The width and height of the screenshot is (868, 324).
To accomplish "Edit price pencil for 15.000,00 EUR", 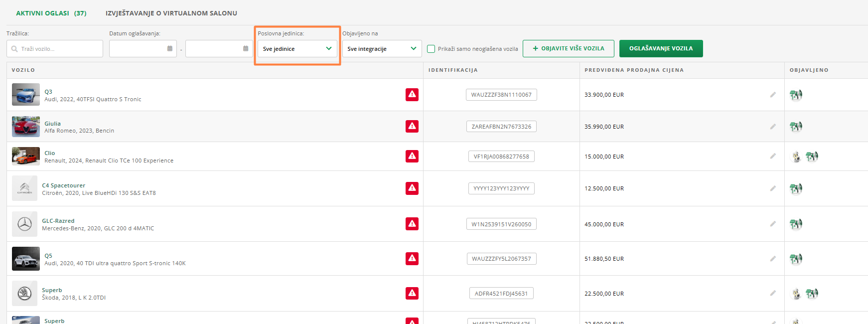I will click(x=773, y=157).
